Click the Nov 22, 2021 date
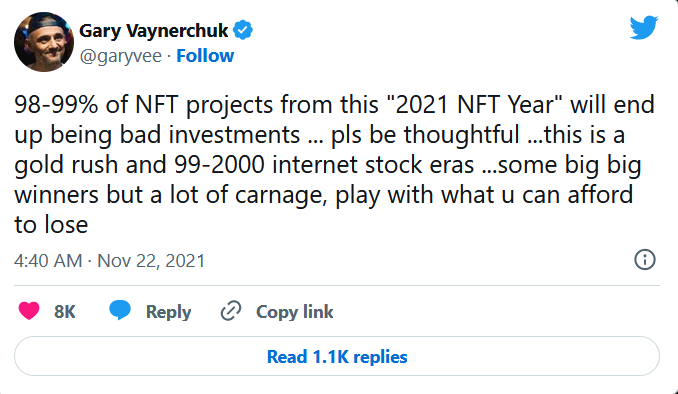Viewport: 678px width, 394px height. tap(151, 261)
